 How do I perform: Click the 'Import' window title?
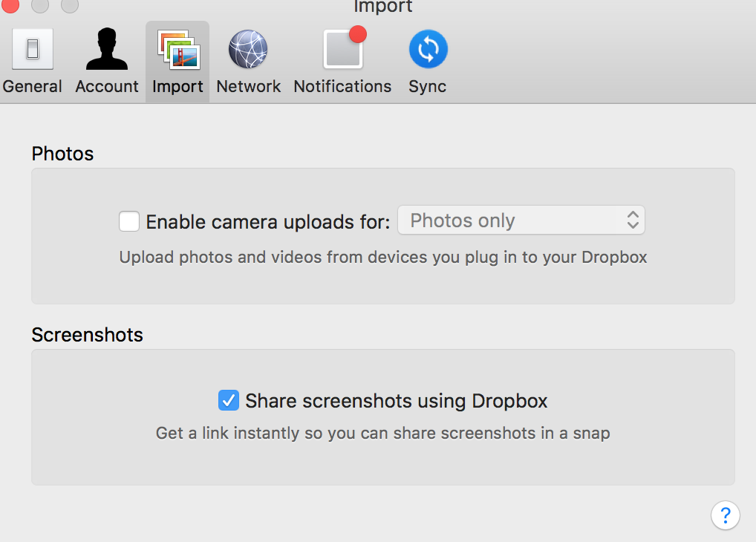[382, 7]
